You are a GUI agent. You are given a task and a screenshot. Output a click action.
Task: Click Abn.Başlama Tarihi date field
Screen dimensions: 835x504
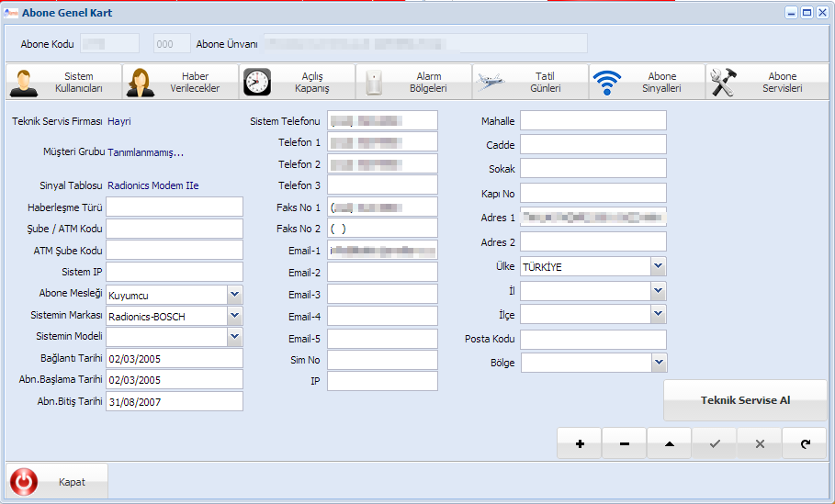coord(175,379)
